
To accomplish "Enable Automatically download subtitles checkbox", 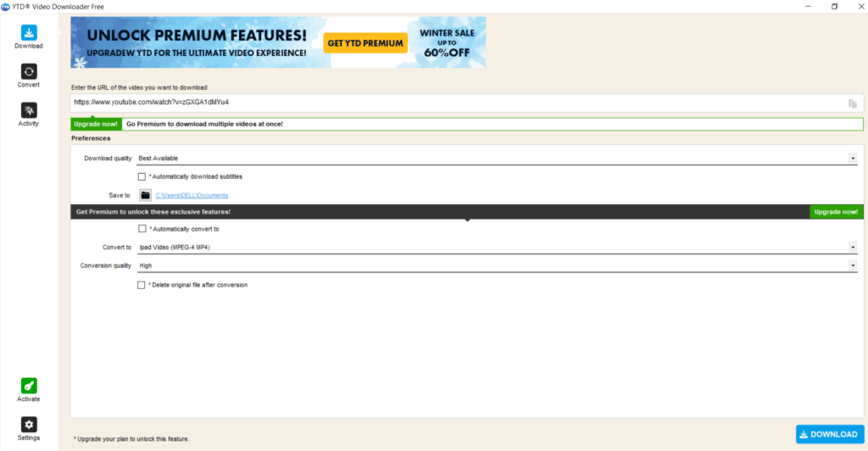I will pos(142,176).
